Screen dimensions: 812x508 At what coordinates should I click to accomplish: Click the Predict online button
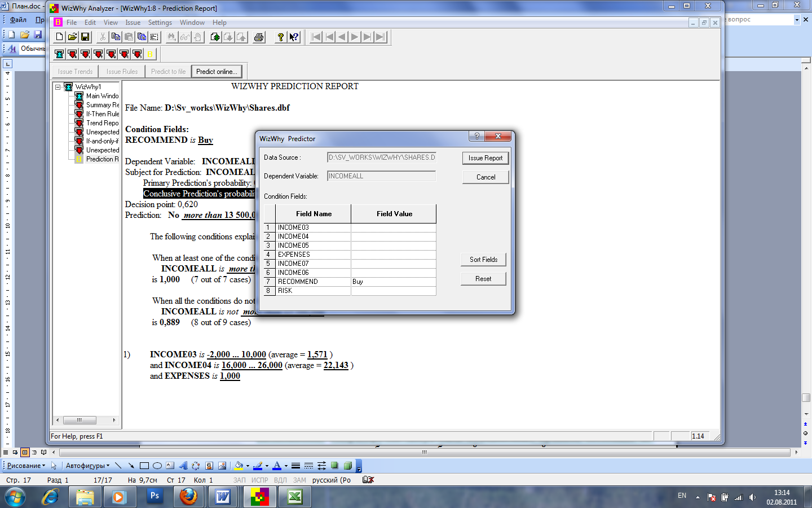click(x=217, y=72)
